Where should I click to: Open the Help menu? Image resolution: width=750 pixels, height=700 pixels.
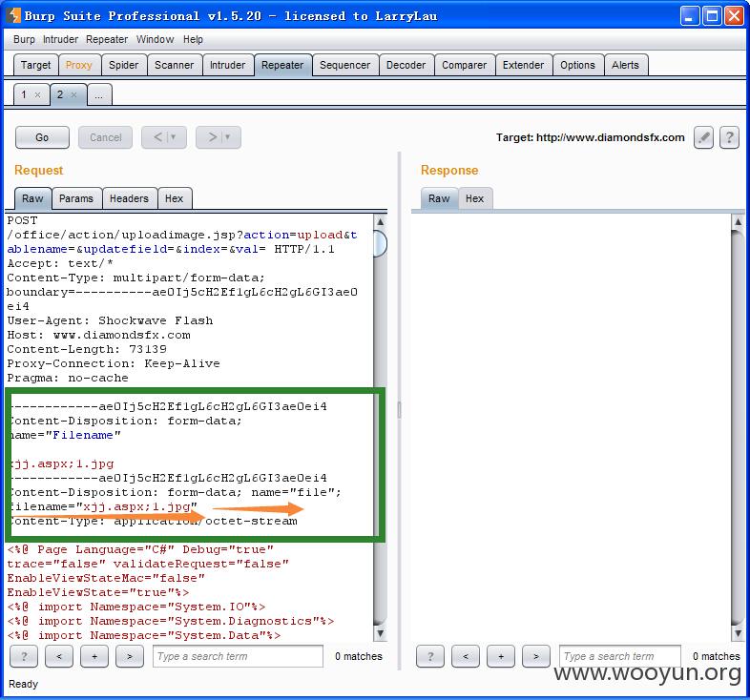[x=193, y=39]
